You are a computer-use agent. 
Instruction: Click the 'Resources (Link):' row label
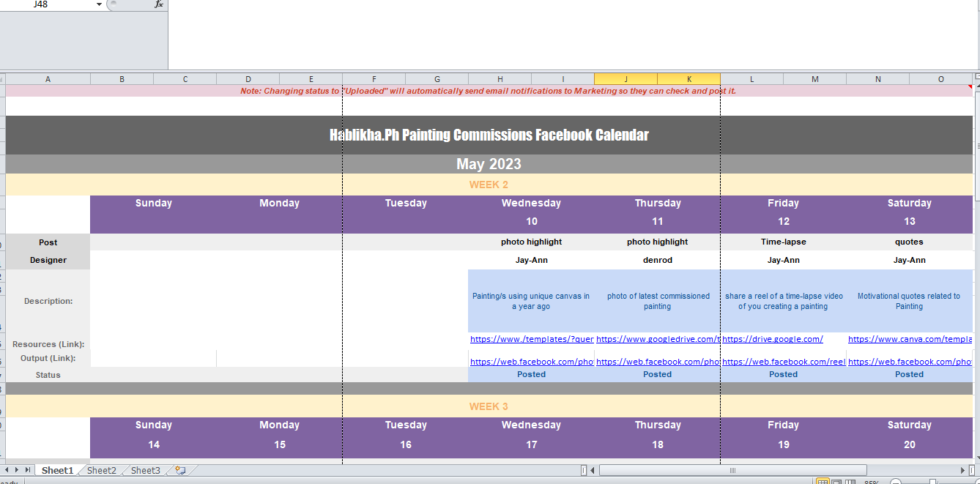[48, 344]
